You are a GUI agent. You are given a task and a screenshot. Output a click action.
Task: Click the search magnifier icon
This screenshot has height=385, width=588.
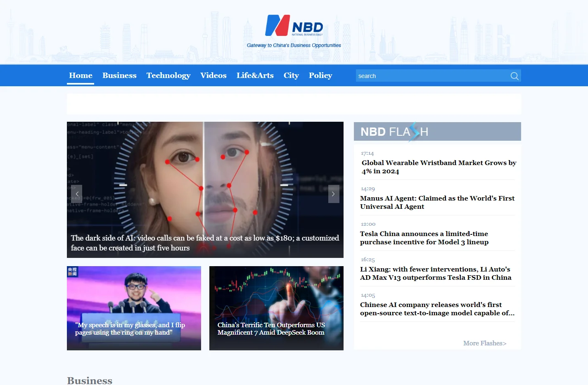tap(514, 76)
